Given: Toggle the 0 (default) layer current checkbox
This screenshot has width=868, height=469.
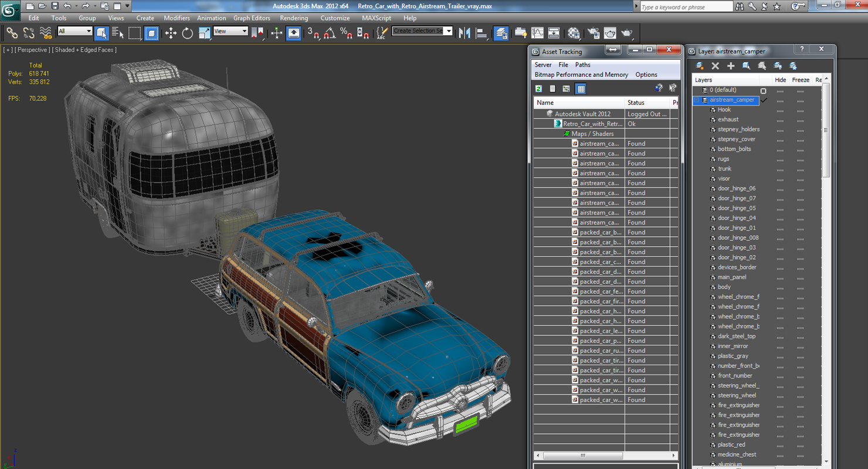Looking at the screenshot, I should pyautogui.click(x=763, y=91).
